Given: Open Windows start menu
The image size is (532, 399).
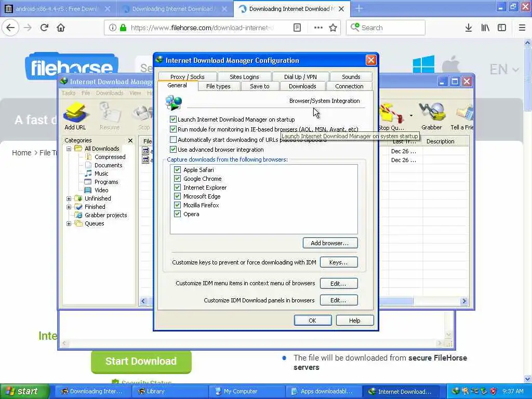Looking at the screenshot, I should click(x=25, y=391).
